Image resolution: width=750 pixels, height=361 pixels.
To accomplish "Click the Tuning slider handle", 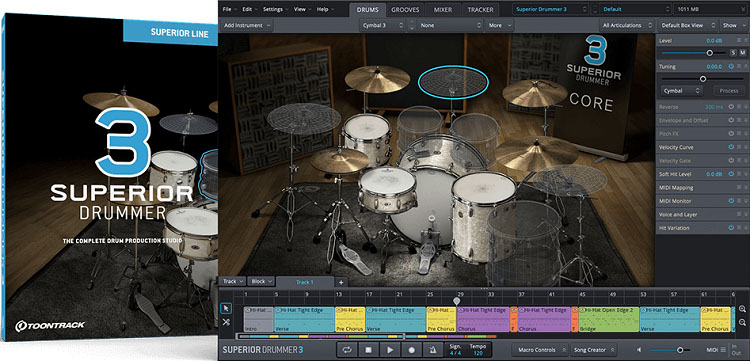I will (703, 79).
